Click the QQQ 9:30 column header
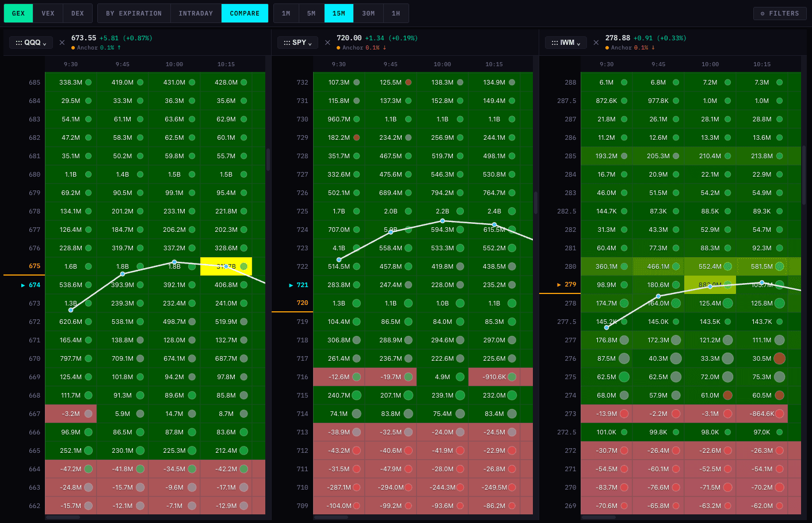Screen dimensions: 812x523 coord(71,64)
